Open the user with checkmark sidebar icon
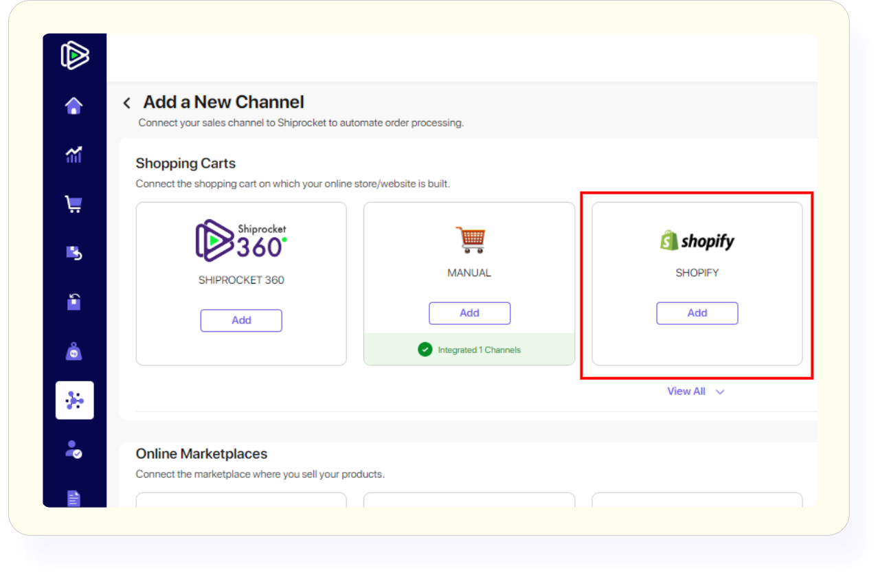Viewport: 891px width, 588px height. click(x=74, y=449)
